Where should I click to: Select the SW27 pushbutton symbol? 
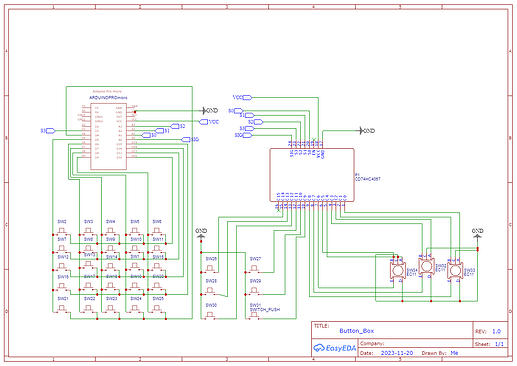(254, 269)
